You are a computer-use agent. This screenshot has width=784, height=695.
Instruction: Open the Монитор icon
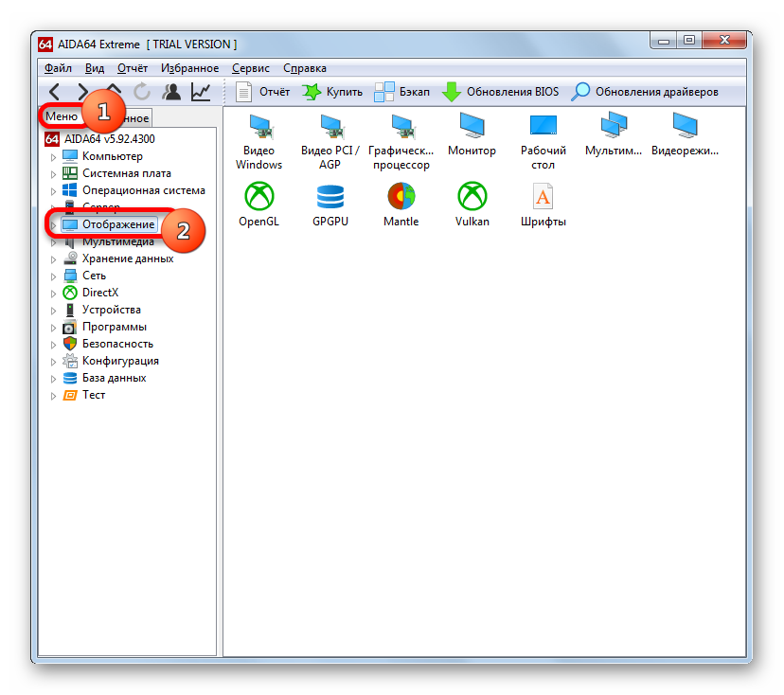point(472,135)
